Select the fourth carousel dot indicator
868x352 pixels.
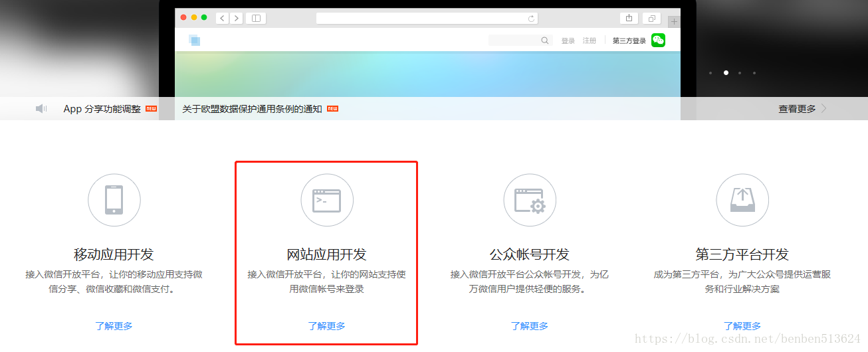coord(754,73)
